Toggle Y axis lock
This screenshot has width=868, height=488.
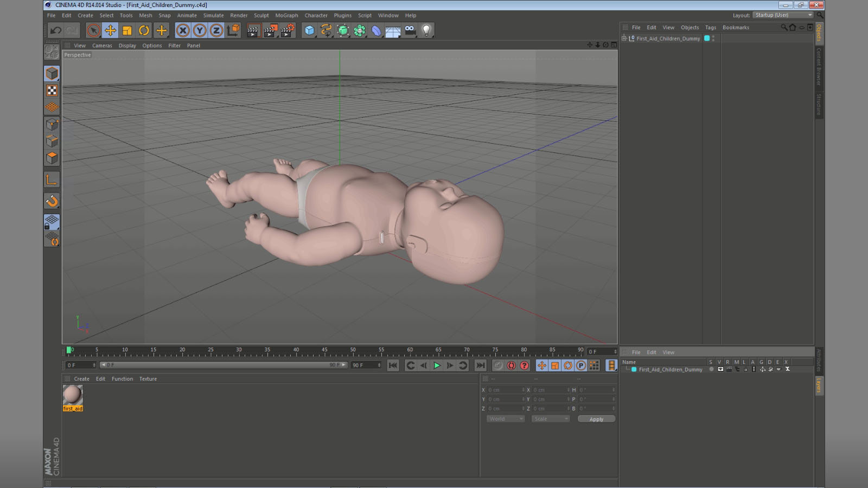(x=200, y=30)
